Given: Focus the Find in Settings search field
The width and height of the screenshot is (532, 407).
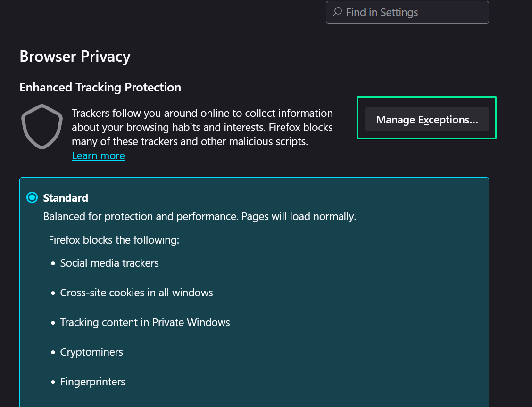Looking at the screenshot, I should (415, 12).
